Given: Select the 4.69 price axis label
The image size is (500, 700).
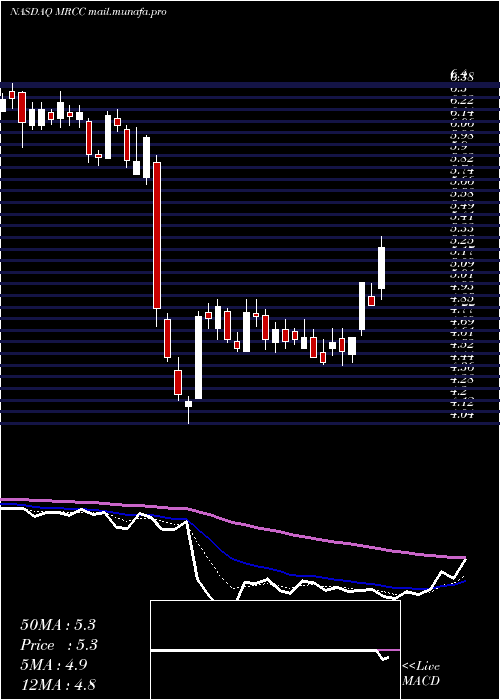Looking at the screenshot, I should (462, 322).
